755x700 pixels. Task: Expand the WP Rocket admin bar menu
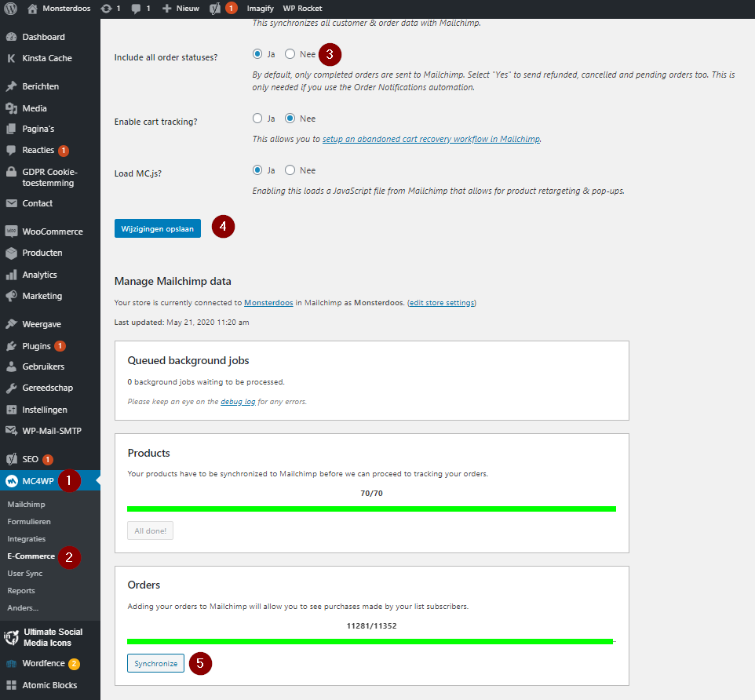pyautogui.click(x=302, y=9)
